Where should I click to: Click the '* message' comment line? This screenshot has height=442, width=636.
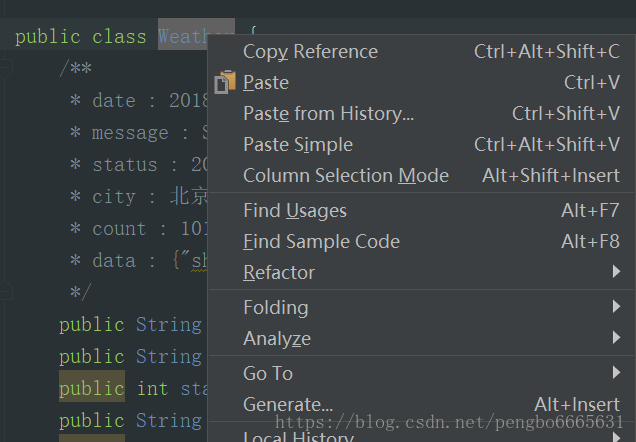138,133
